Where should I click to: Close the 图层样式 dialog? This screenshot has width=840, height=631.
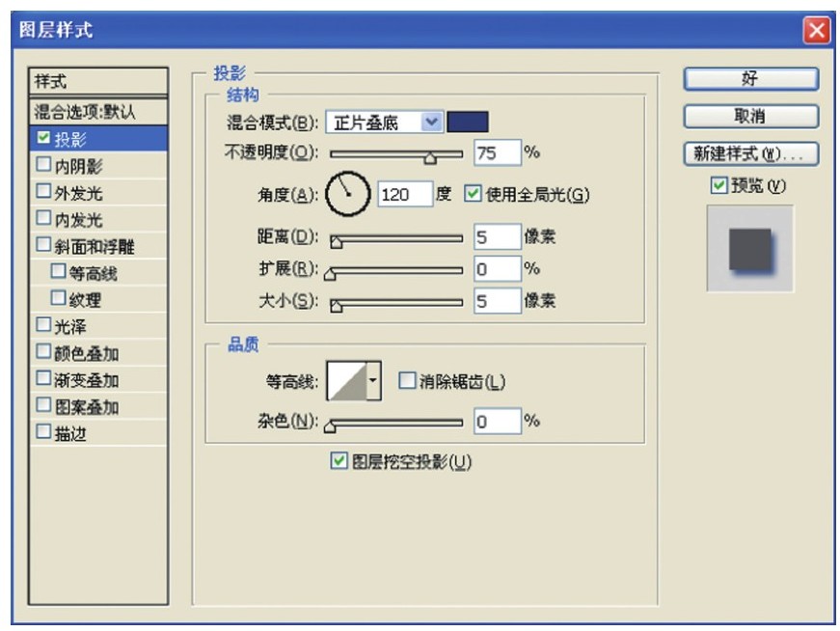pyautogui.click(x=817, y=30)
